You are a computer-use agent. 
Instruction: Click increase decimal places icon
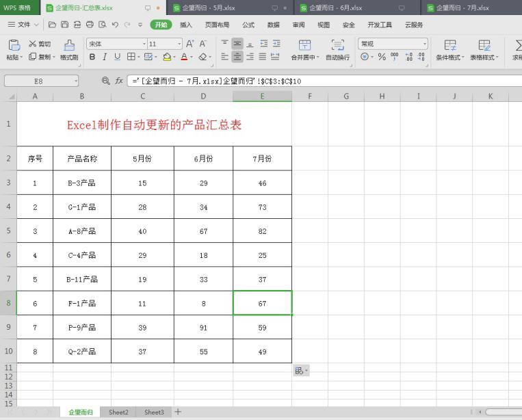409,57
